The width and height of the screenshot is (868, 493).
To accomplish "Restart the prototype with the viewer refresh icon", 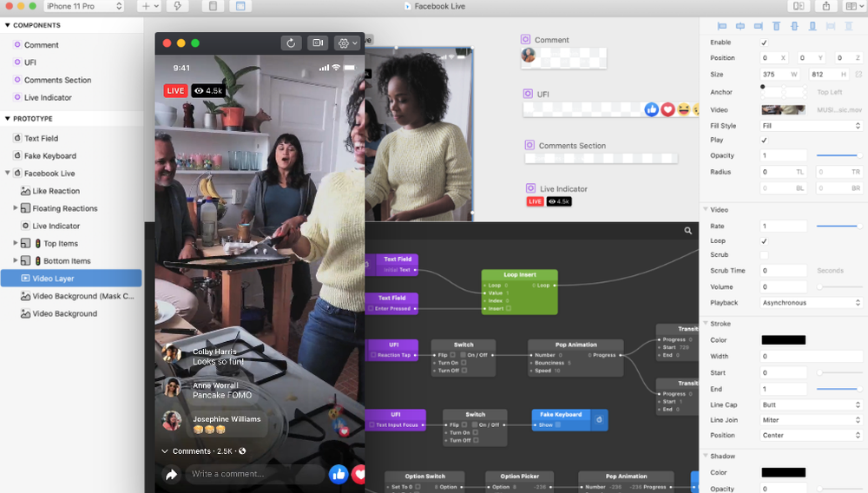I will pos(291,43).
